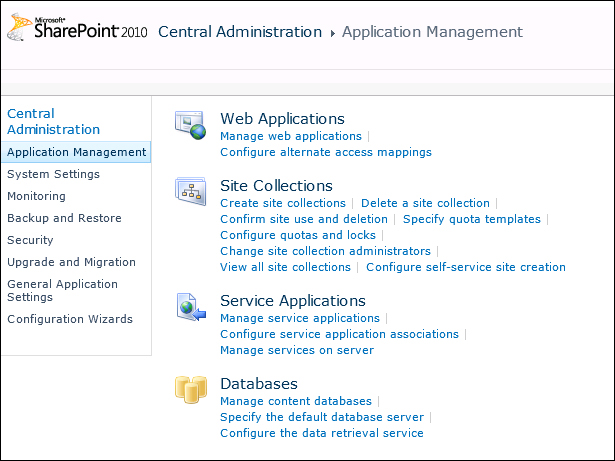Click the Service Applications icon
615x461 pixels.
190,307
